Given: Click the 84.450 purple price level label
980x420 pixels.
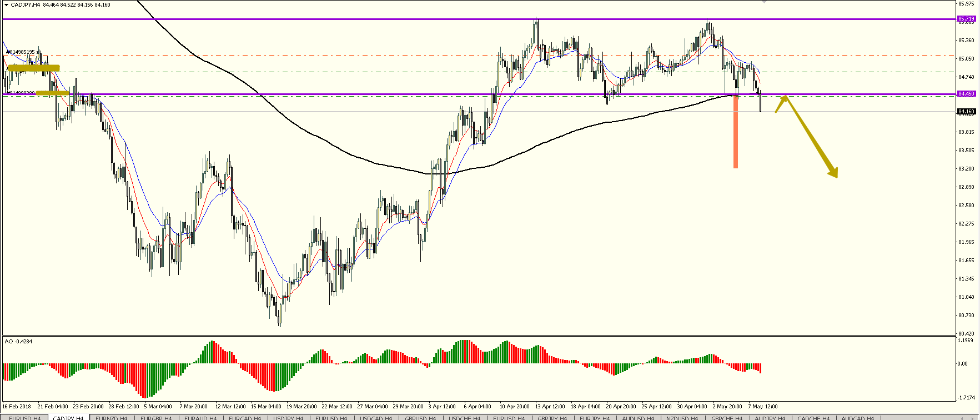Looking at the screenshot, I should pos(966,94).
